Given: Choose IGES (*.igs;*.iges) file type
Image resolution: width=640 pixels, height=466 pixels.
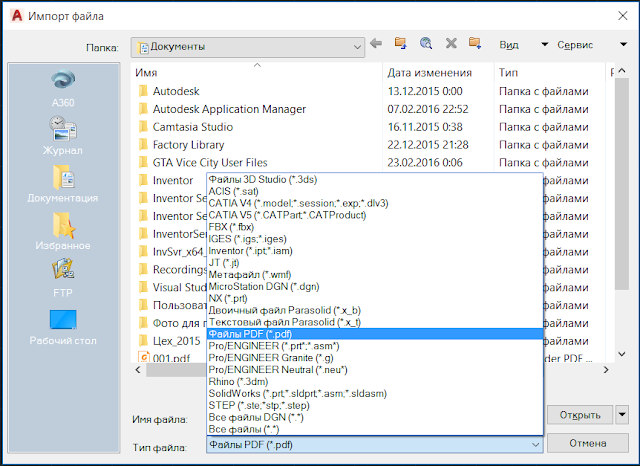Looking at the screenshot, I should [375, 239].
